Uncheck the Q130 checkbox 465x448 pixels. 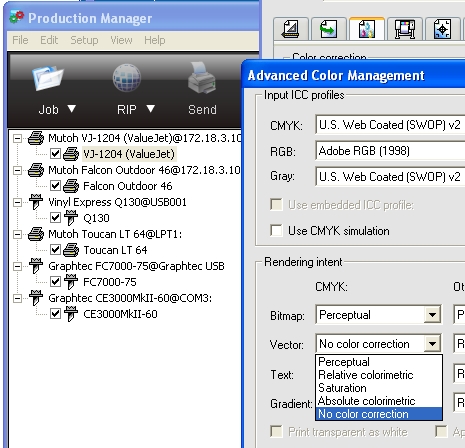click(x=55, y=218)
